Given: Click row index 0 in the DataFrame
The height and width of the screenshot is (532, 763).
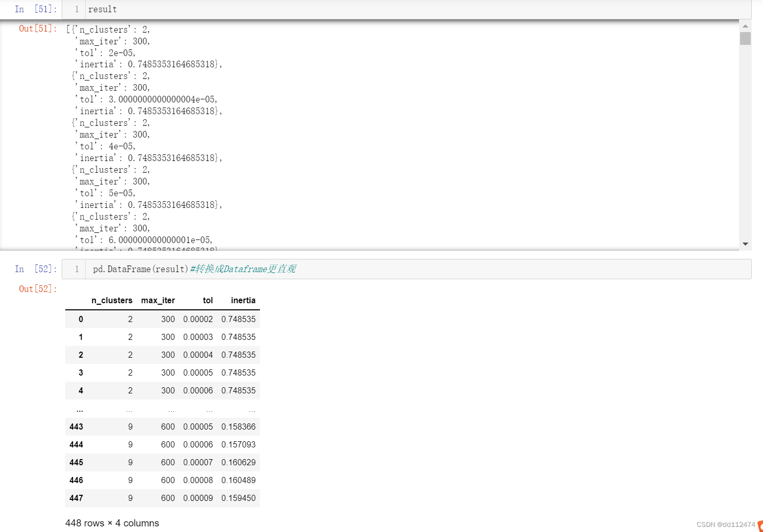Looking at the screenshot, I should point(81,320).
